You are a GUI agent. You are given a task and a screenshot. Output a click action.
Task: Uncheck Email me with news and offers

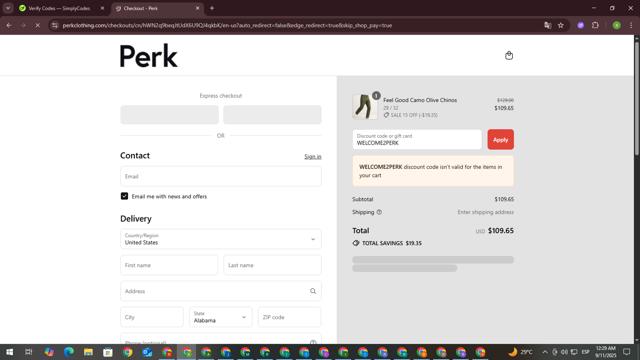[124, 196]
